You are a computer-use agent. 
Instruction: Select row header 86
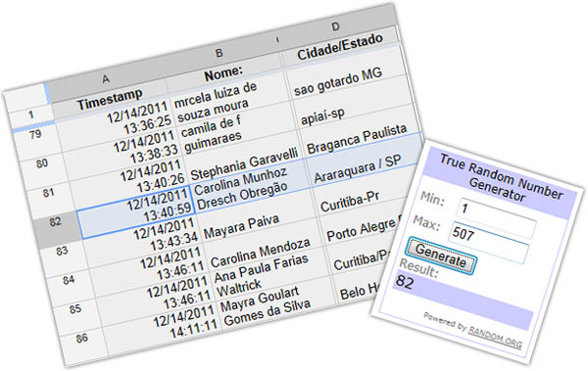coord(81,338)
